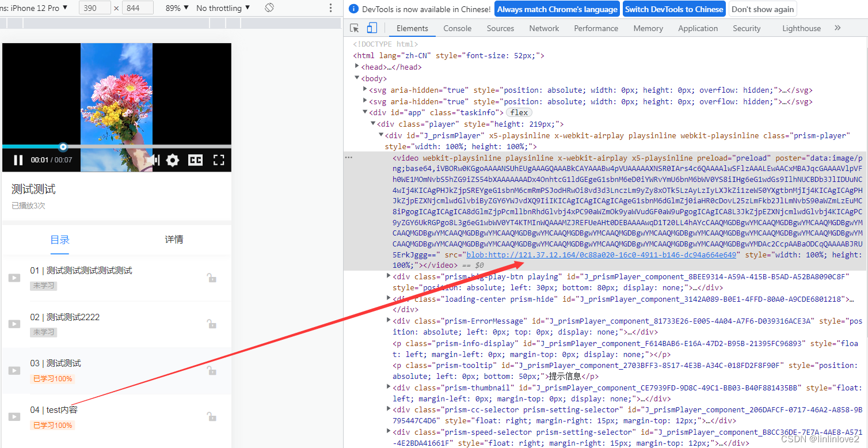Show more DevTools tabs chevron

[x=837, y=28]
